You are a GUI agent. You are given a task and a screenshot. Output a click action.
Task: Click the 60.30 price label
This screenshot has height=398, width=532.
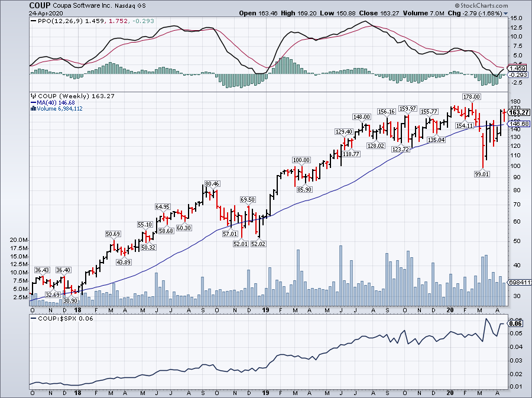tap(184, 228)
